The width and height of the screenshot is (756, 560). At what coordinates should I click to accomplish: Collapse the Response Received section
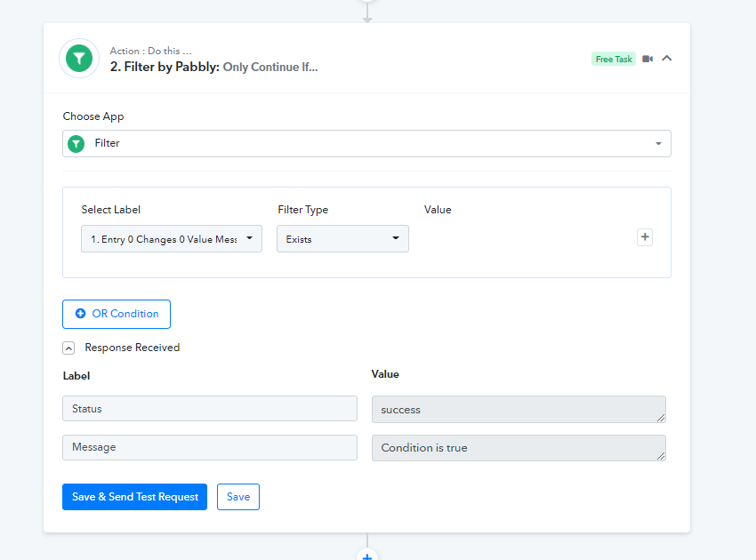click(68, 348)
